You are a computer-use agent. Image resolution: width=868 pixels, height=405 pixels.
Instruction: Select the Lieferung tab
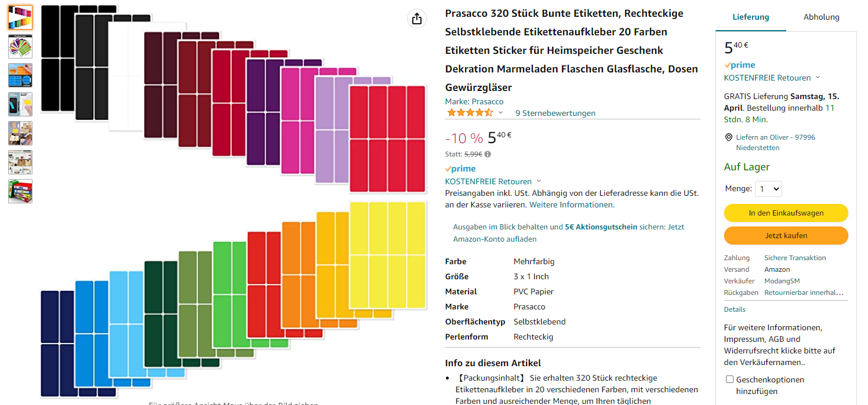tap(750, 17)
